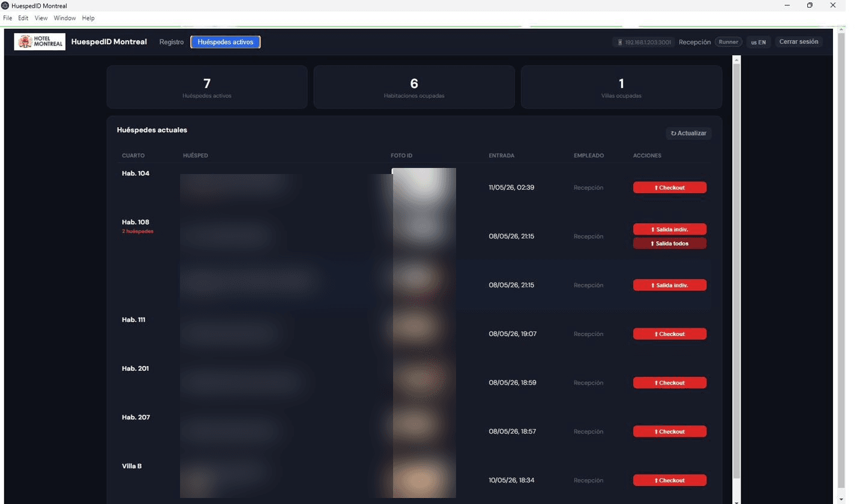Checkout the guest in Hab. 207

(x=670, y=431)
